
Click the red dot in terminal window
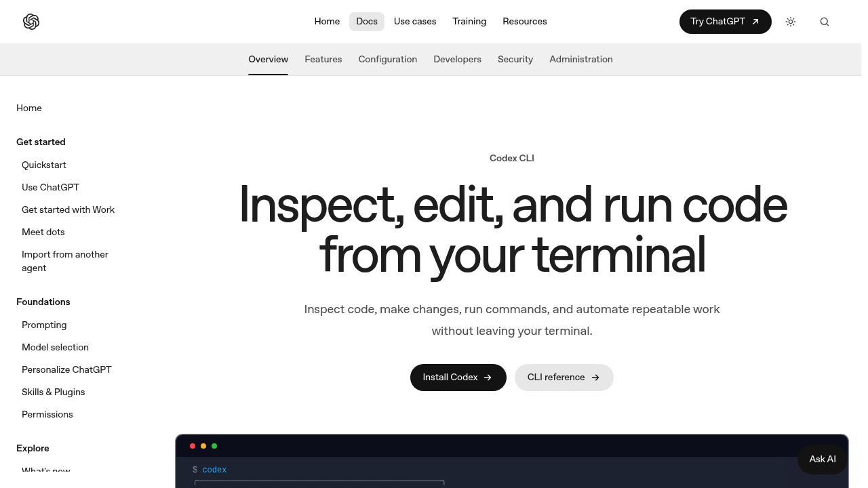[x=193, y=446]
